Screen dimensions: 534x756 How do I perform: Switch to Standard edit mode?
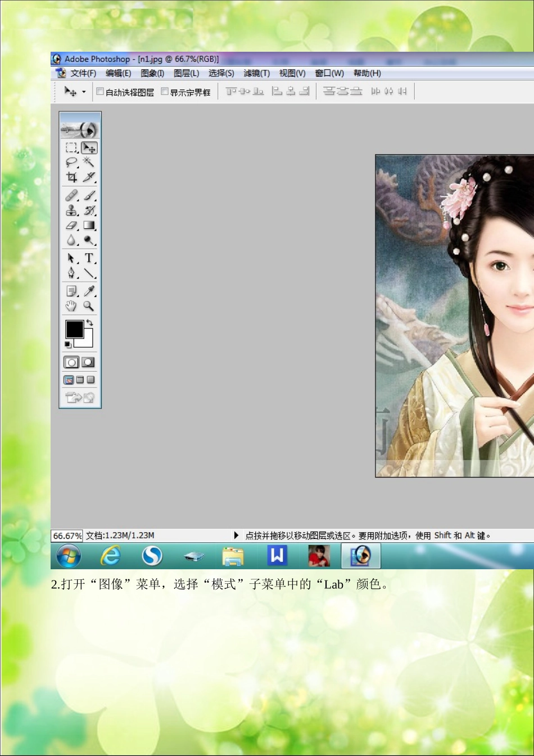point(71,362)
